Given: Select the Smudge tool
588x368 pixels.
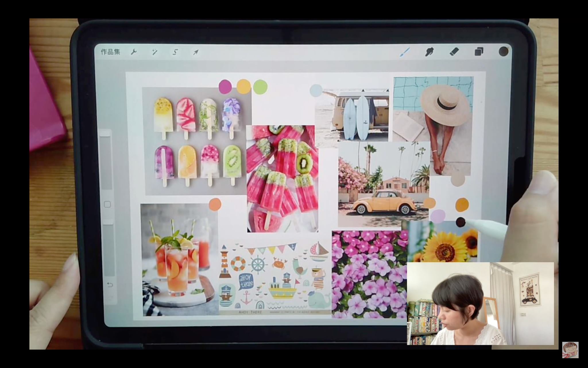Looking at the screenshot, I should [x=429, y=52].
